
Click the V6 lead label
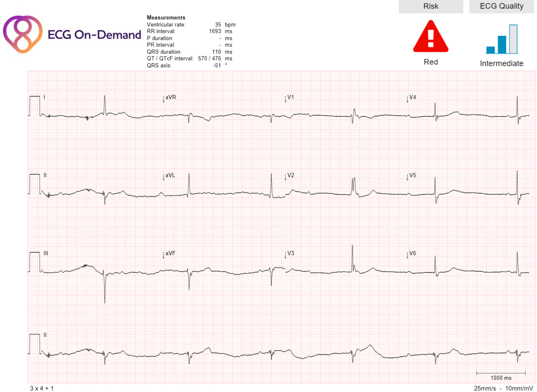(412, 253)
